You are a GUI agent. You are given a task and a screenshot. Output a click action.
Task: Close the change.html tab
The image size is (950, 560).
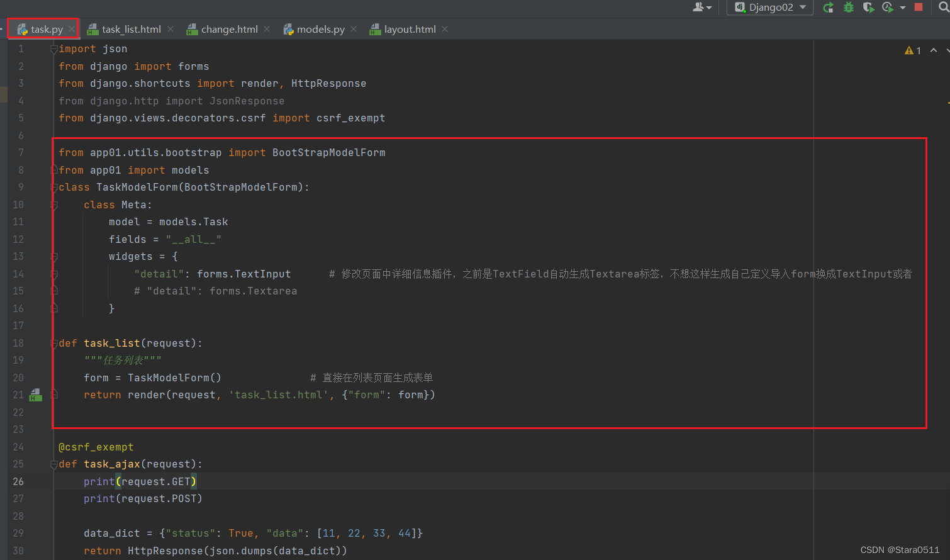pos(267,30)
